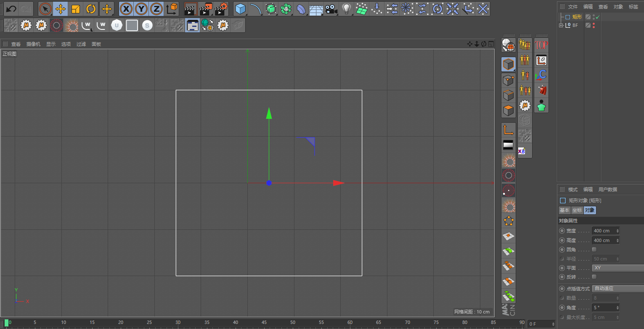Open viewport 过滤 menu
This screenshot has width=644, height=329.
tap(81, 44)
